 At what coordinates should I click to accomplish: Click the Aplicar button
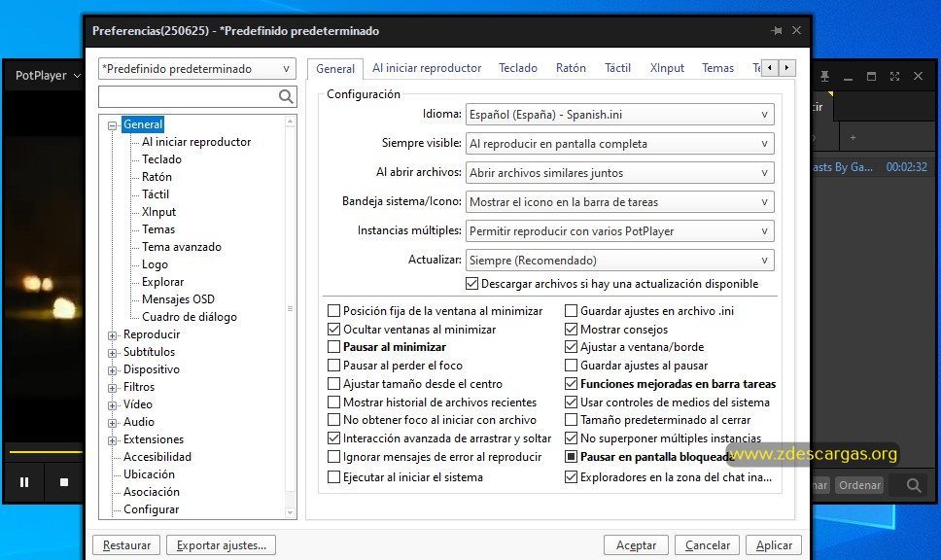[774, 545]
